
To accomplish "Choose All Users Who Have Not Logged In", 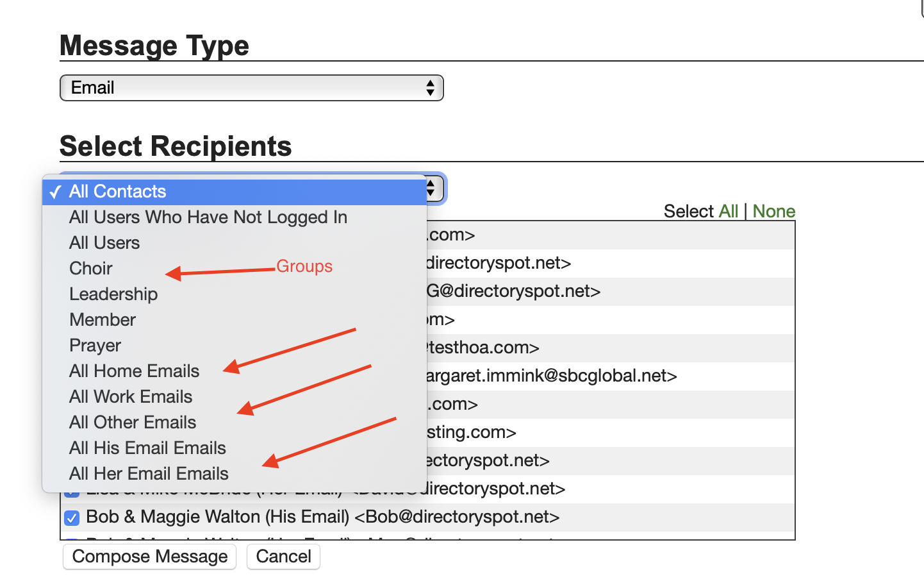I will [208, 217].
